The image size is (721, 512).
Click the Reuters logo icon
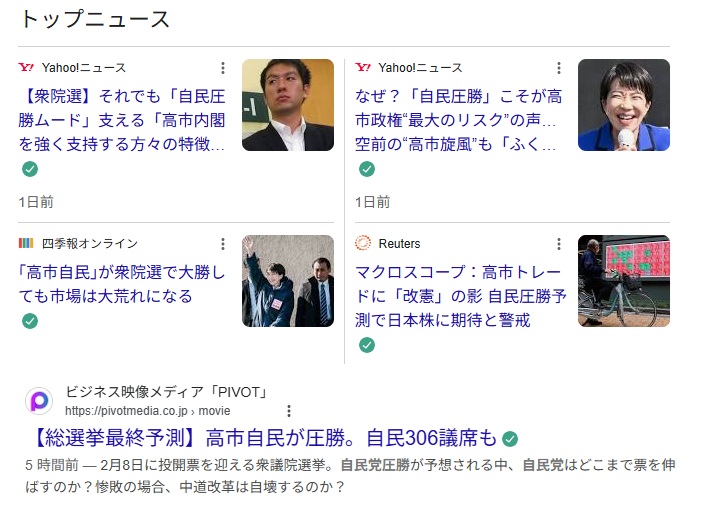[363, 243]
